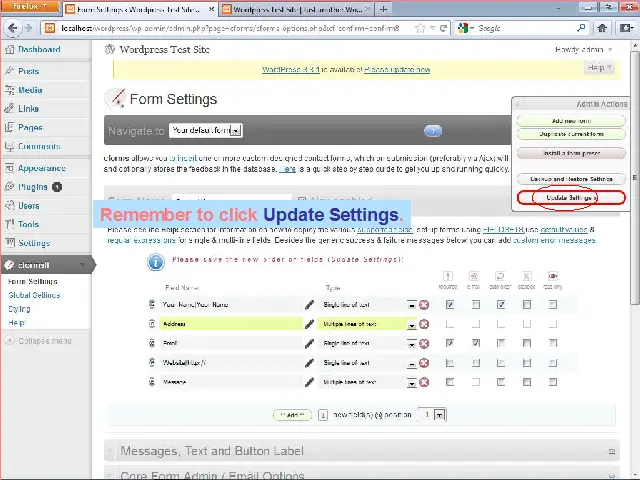Click Collapse menu in the sidebar

pyautogui.click(x=38, y=341)
